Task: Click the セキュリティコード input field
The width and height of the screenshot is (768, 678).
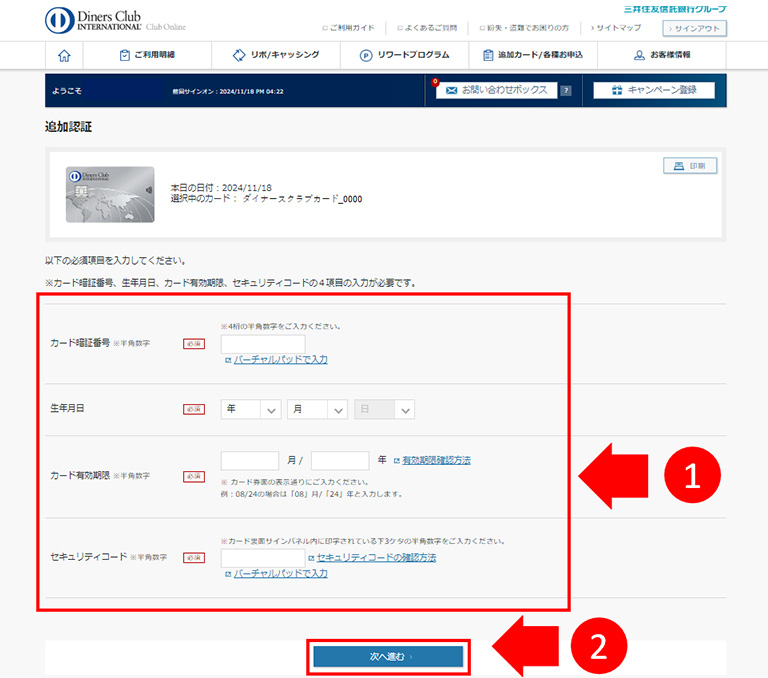Action: 262,557
